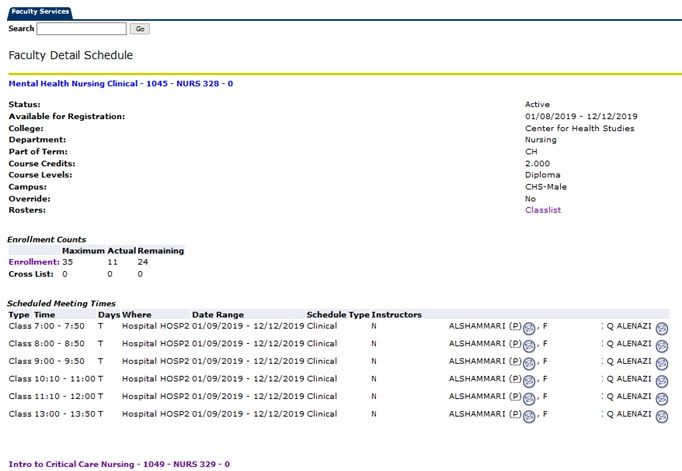Select Clinical schedule type in the 11:10 - 12:00 row
This screenshot has height=471, width=682.
pyautogui.click(x=322, y=396)
